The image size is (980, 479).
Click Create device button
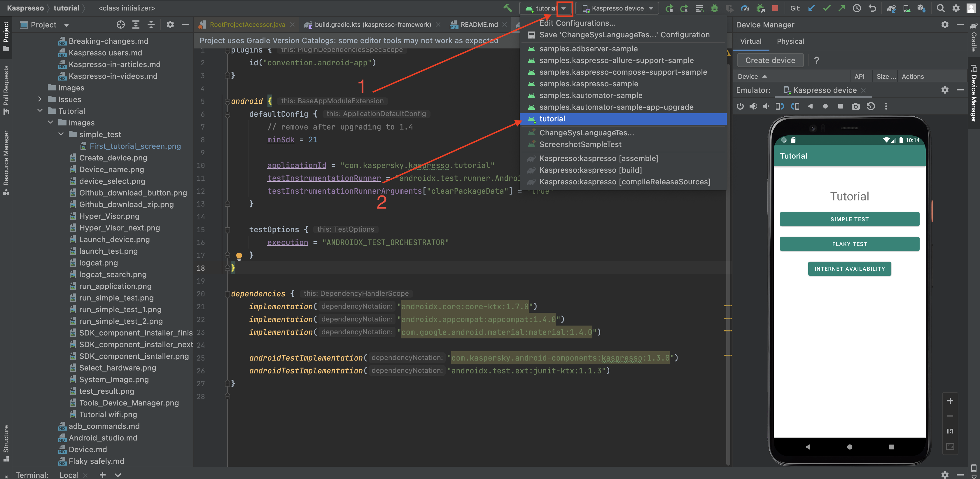(x=771, y=60)
